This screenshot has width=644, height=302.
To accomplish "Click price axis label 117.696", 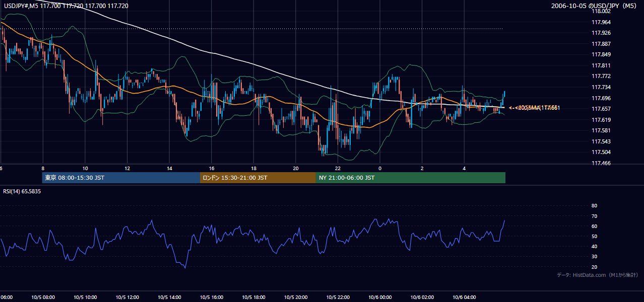I will [x=601, y=98].
